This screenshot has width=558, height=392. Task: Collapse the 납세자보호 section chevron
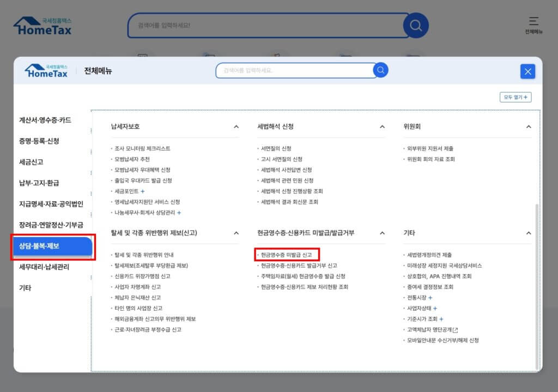tap(236, 126)
